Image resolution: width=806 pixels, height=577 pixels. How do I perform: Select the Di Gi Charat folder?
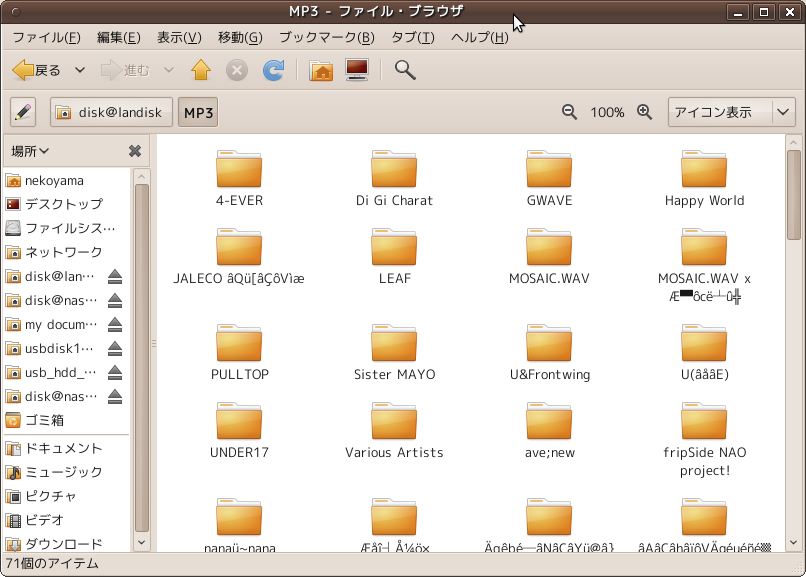[x=394, y=169]
